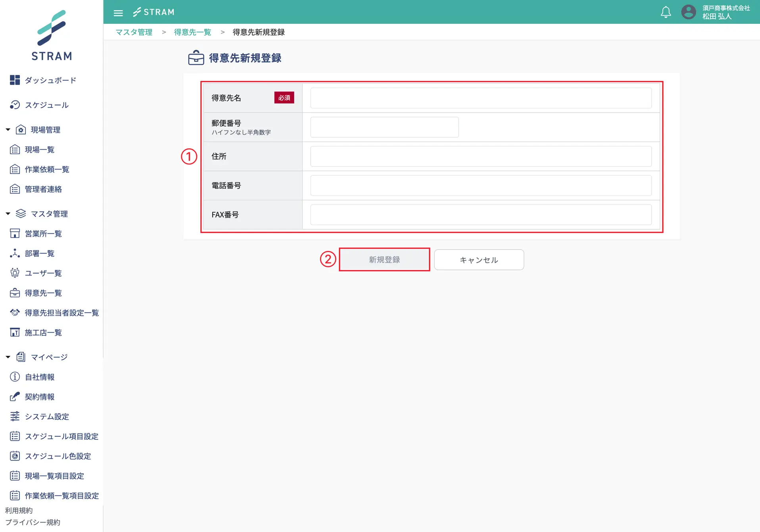Viewport: 760px width, 532px height.
Task: Click the hamburger menu icon
Action: [x=118, y=13]
